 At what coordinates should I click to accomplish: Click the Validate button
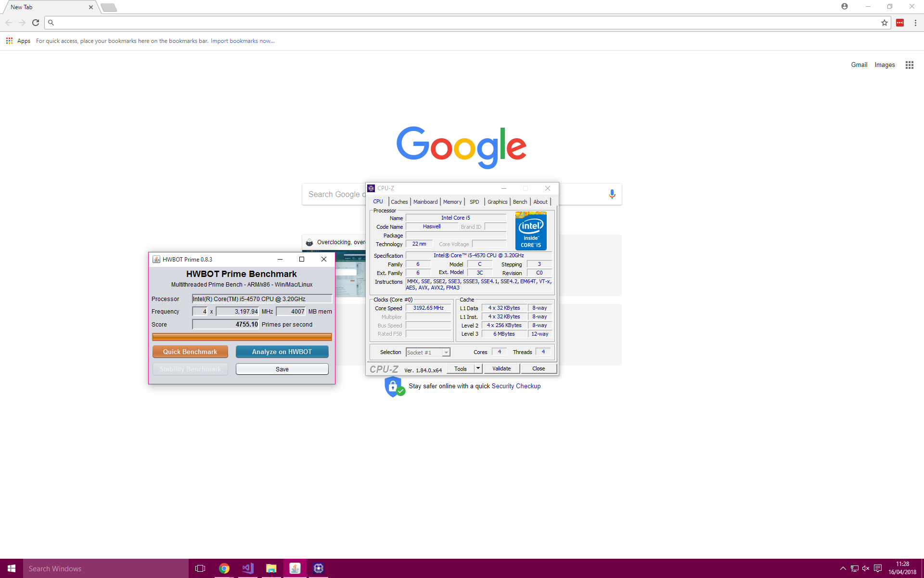tap(501, 368)
